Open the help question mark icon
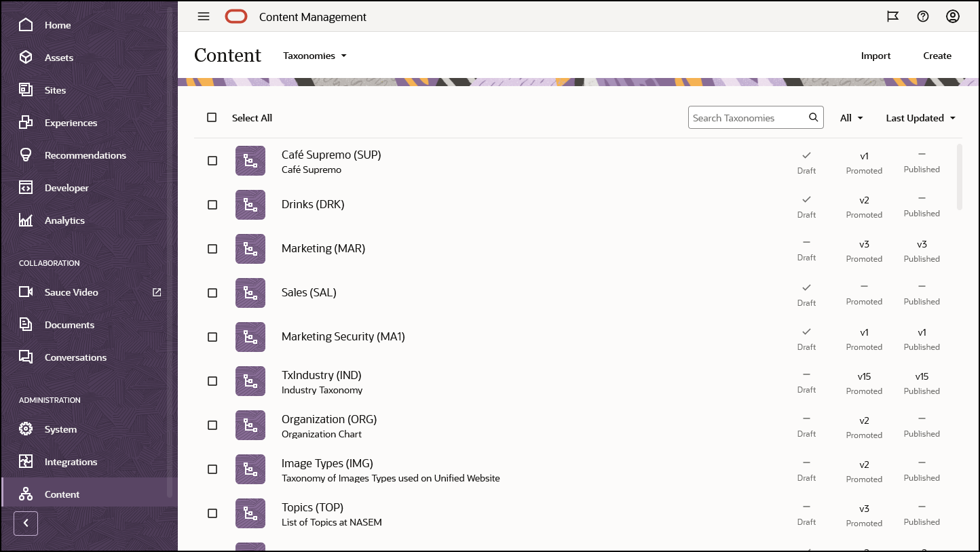The width and height of the screenshot is (980, 552). [923, 17]
